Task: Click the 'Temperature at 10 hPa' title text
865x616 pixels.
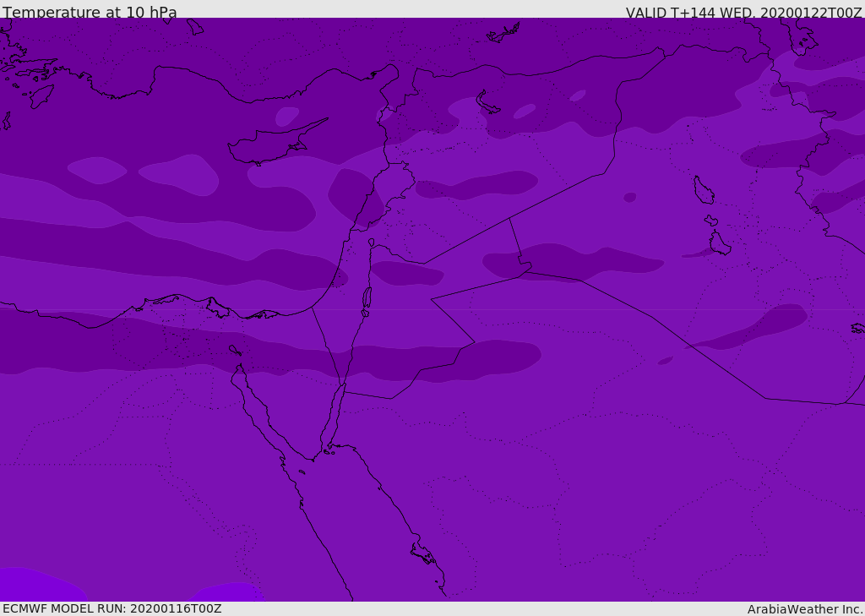Action: click(90, 12)
